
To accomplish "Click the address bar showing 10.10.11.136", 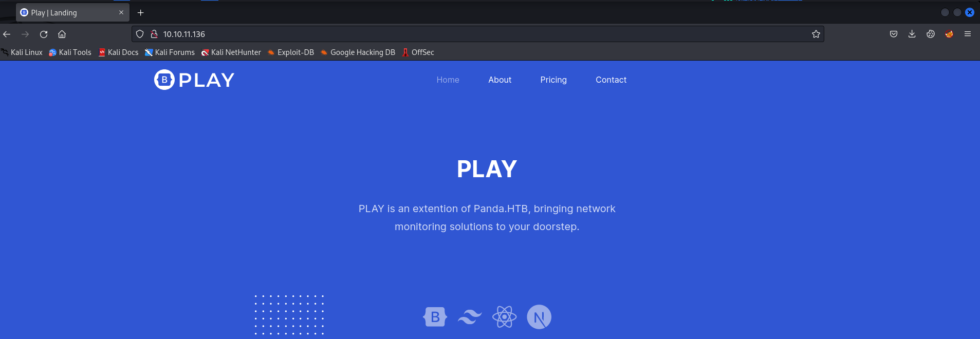I will 478,34.
